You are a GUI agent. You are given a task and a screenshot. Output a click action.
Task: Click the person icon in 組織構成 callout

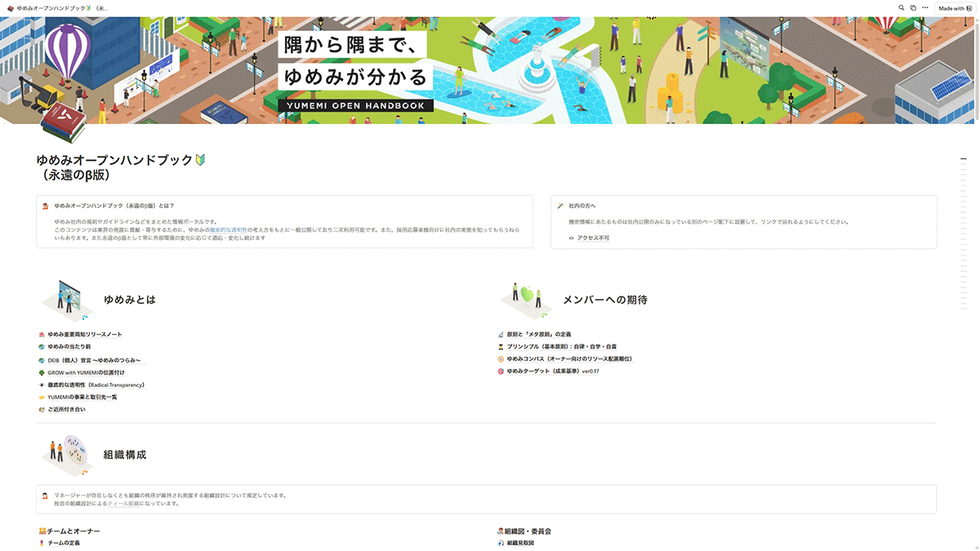coord(46,495)
